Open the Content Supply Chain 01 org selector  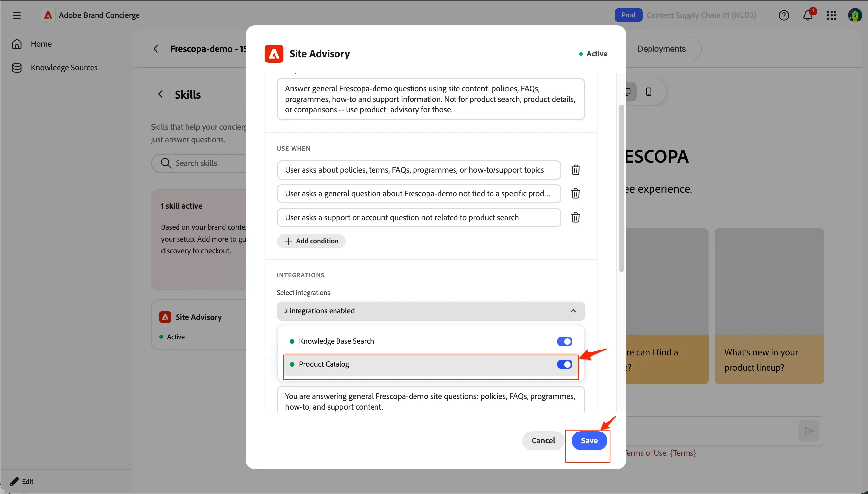point(701,15)
